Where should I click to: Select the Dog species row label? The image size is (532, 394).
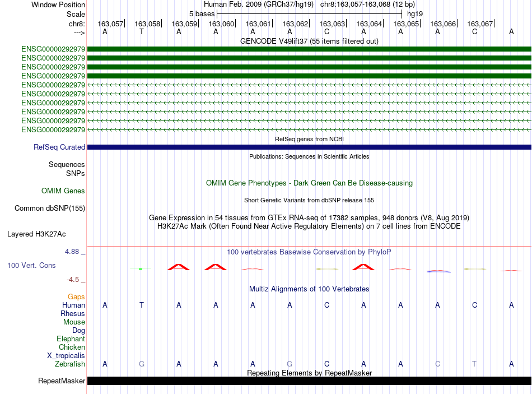[x=78, y=331]
